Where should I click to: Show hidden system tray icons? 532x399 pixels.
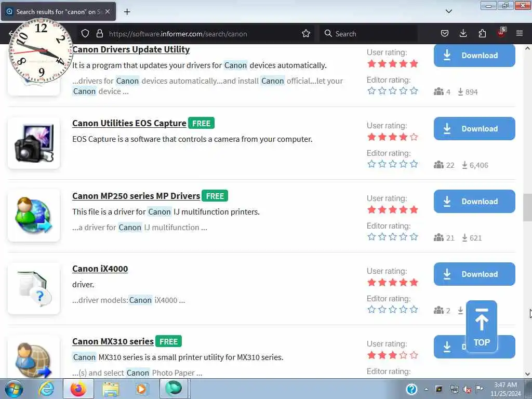point(426,390)
